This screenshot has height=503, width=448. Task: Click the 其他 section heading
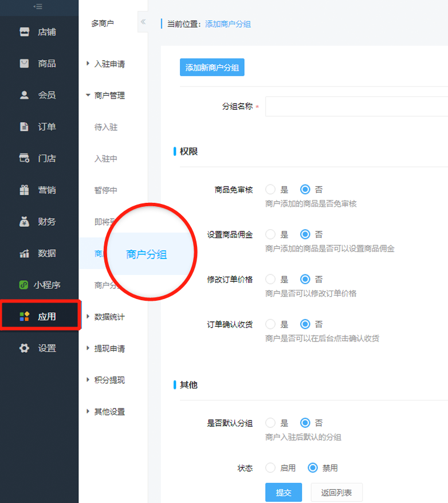[188, 385]
